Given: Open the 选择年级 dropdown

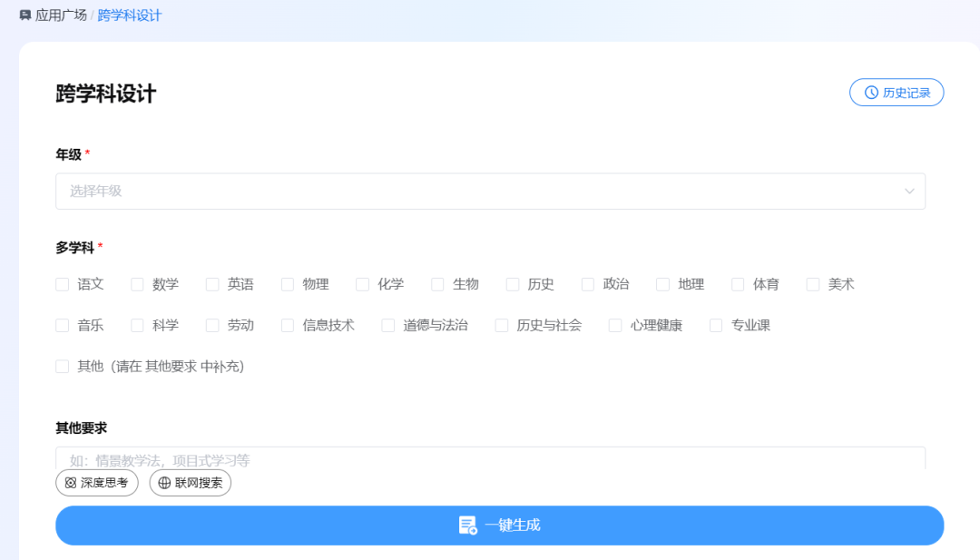Looking at the screenshot, I should click(490, 192).
